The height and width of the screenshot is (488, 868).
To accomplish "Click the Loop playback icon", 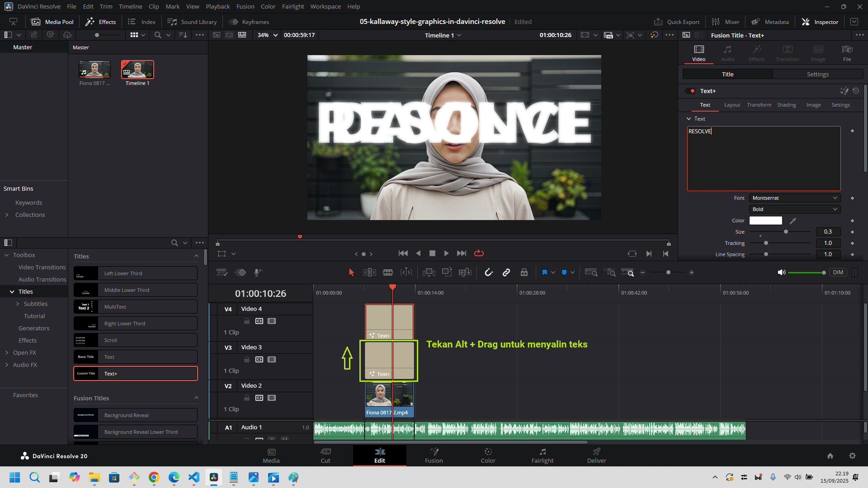I will click(479, 253).
